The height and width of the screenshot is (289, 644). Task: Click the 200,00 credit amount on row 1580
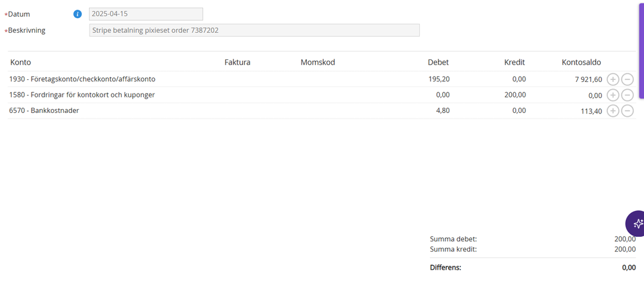(514, 95)
